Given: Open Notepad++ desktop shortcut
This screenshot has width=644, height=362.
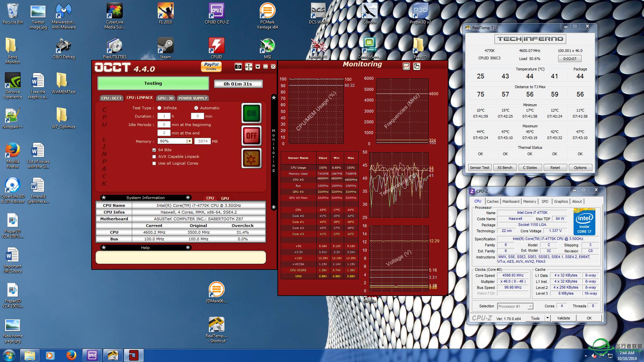Looking at the screenshot, I should pos(12,118).
